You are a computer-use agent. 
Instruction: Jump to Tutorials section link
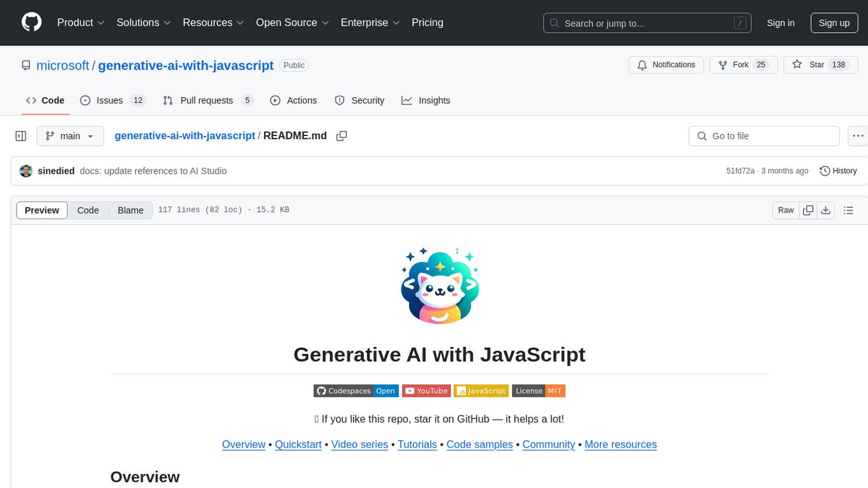417,445
